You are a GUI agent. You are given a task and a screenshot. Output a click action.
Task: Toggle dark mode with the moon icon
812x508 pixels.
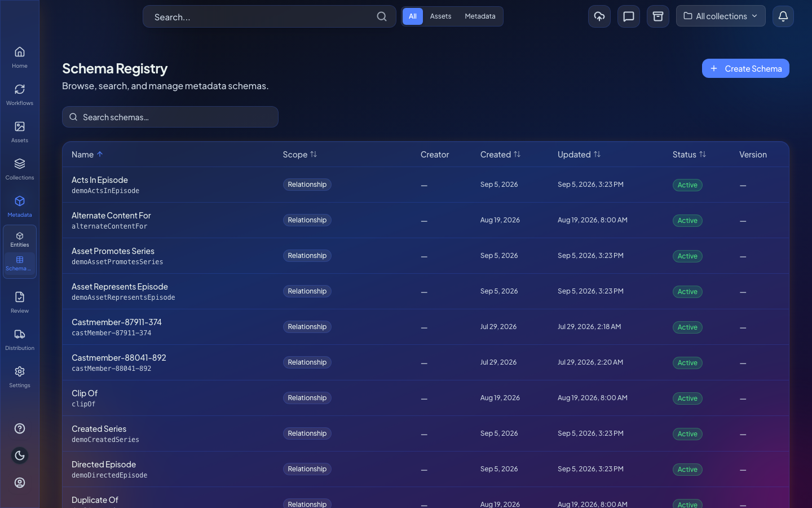point(20,456)
